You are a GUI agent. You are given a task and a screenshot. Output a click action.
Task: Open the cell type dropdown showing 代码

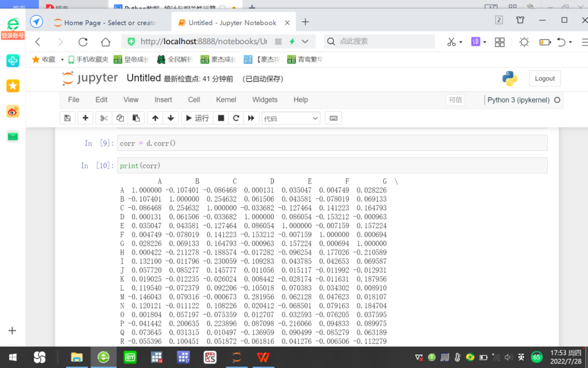[290, 118]
